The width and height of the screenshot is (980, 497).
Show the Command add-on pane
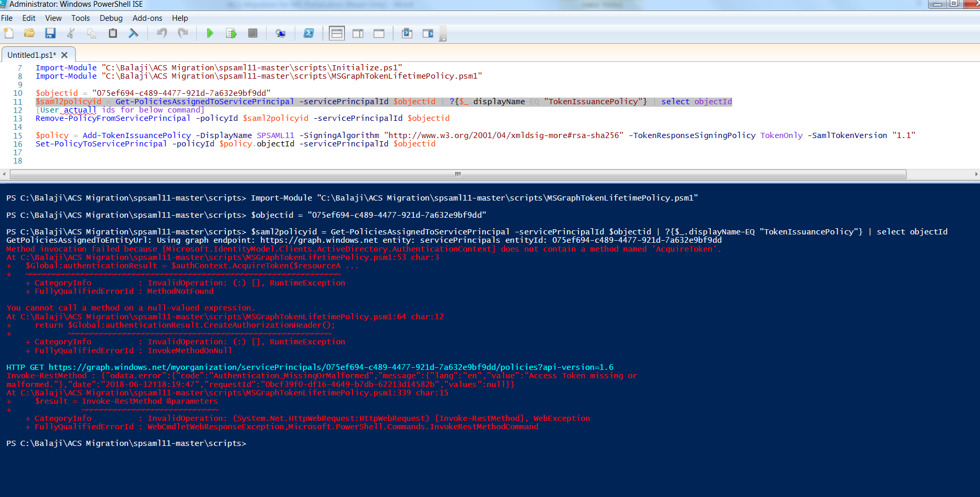(428, 33)
